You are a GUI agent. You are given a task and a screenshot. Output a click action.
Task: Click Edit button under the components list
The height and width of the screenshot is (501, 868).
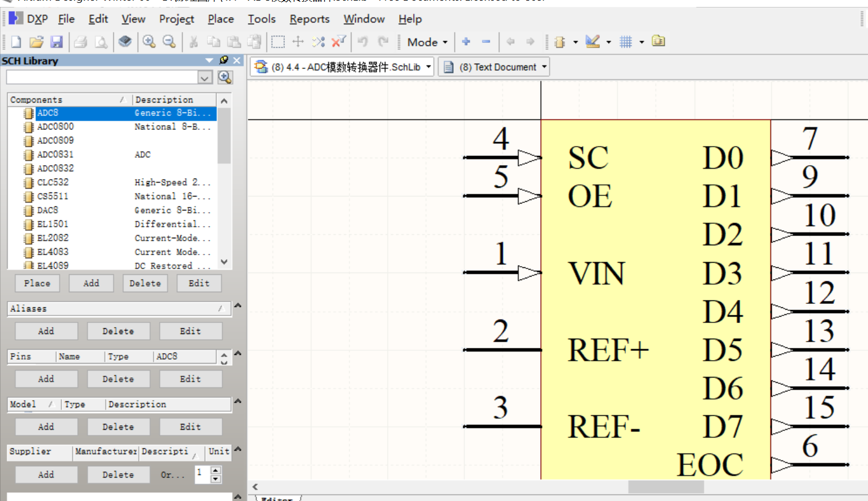199,283
